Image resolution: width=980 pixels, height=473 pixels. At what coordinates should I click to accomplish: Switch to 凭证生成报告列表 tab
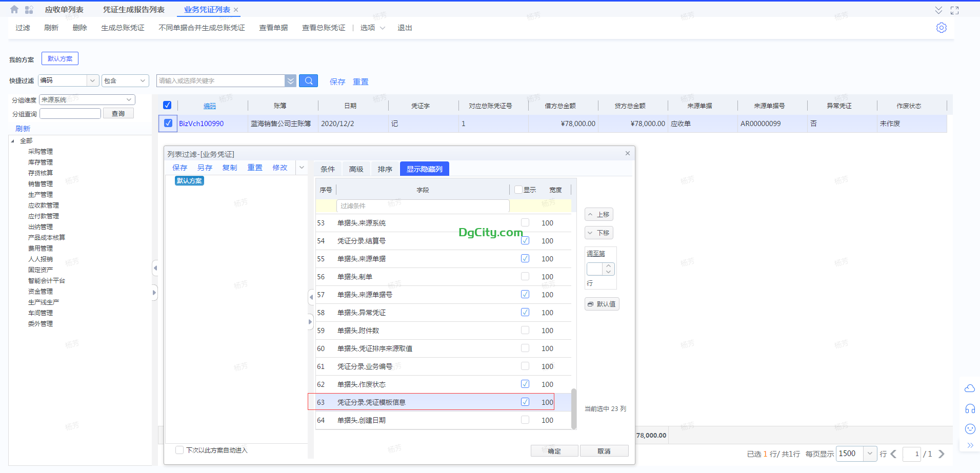pos(133,9)
